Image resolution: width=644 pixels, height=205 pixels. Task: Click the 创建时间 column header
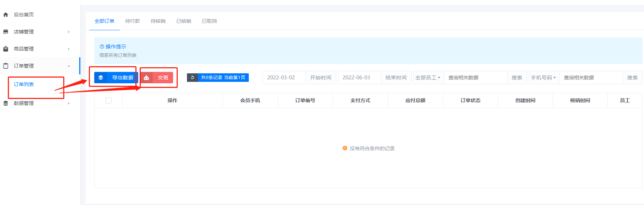(525, 100)
